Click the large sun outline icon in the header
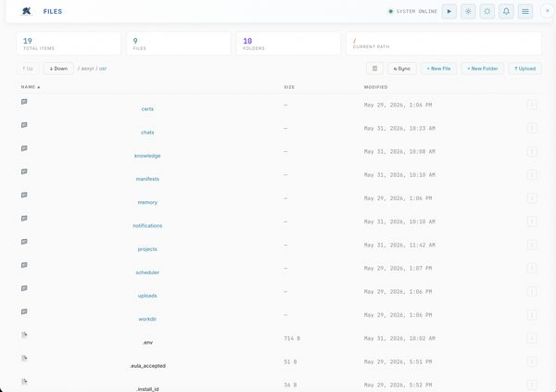This screenshot has width=556, height=392. click(x=487, y=11)
